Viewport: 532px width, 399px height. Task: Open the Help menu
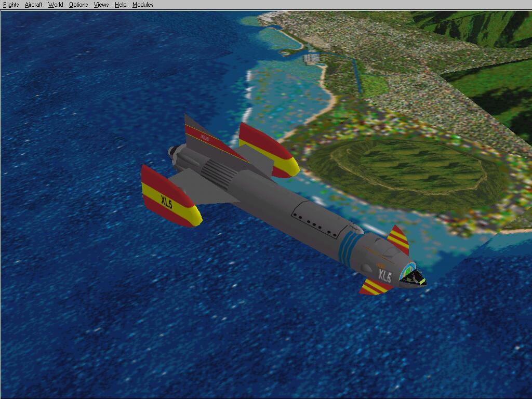(x=121, y=5)
